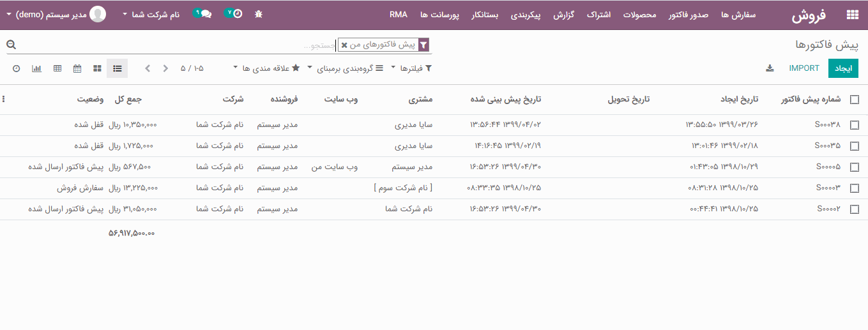
Task: Switch to graph chart view
Action: [37, 68]
